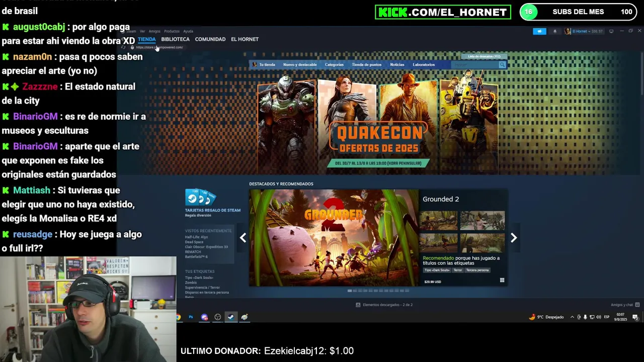The height and width of the screenshot is (362, 644).
Task: Open recently viewed Half-Life: Alyx
Action: pyautogui.click(x=196, y=237)
